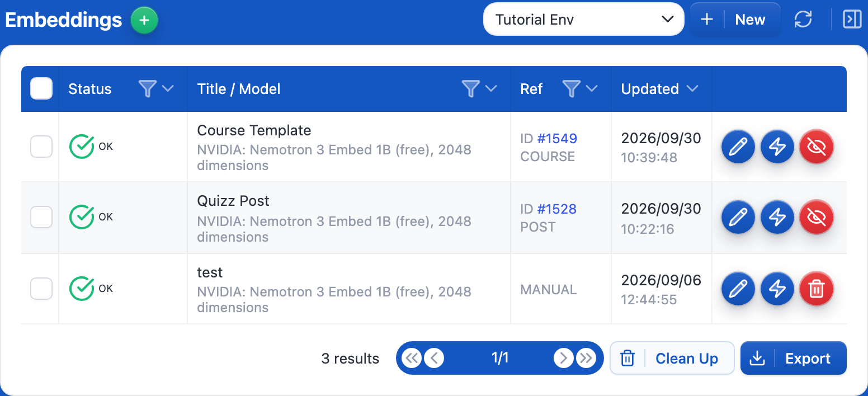Sync Course Template using lightning bolt icon
868x396 pixels.
click(x=777, y=147)
